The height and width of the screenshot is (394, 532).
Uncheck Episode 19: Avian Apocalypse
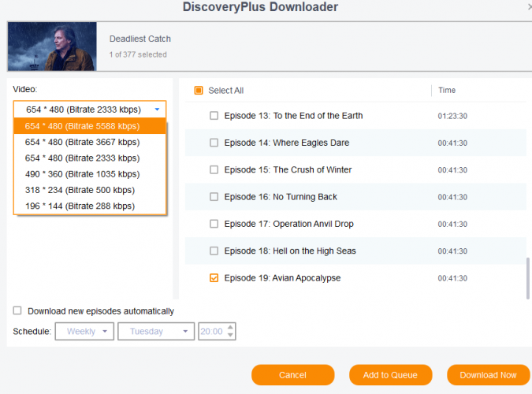(x=214, y=278)
